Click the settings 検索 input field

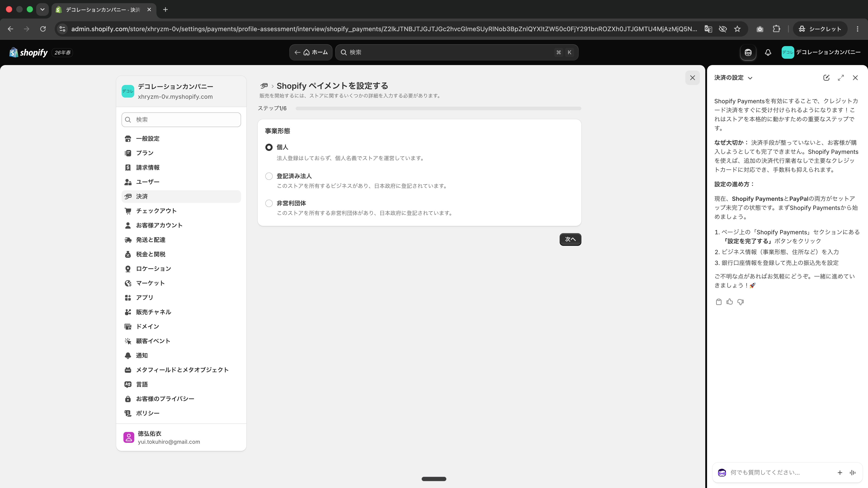[x=181, y=120]
